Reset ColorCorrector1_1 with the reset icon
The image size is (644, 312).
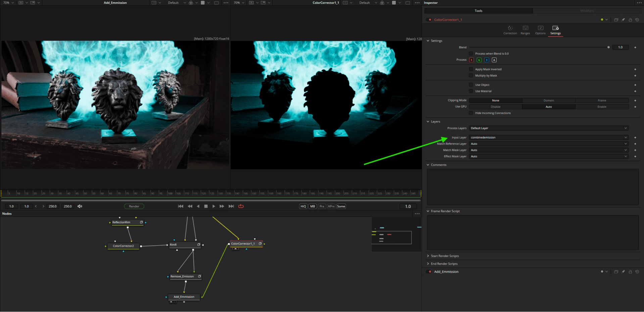coord(637,19)
